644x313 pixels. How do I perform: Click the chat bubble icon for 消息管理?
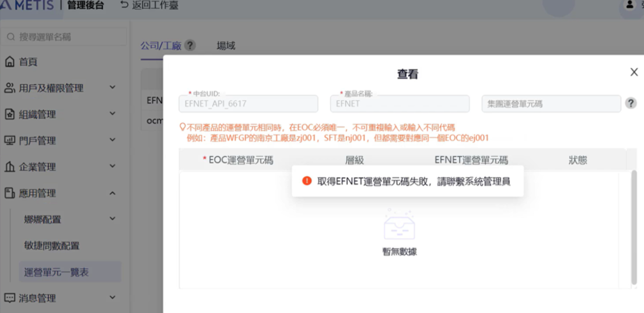click(10, 298)
